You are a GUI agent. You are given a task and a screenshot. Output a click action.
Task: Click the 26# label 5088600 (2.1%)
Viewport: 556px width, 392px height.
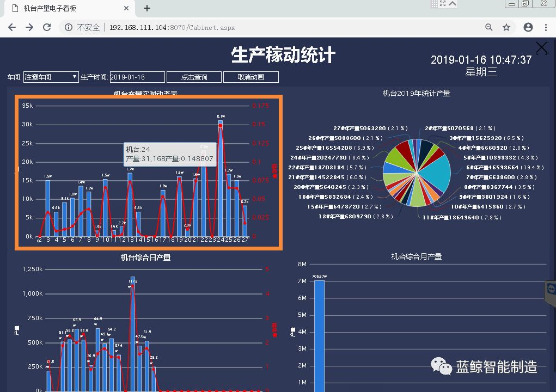(345, 138)
